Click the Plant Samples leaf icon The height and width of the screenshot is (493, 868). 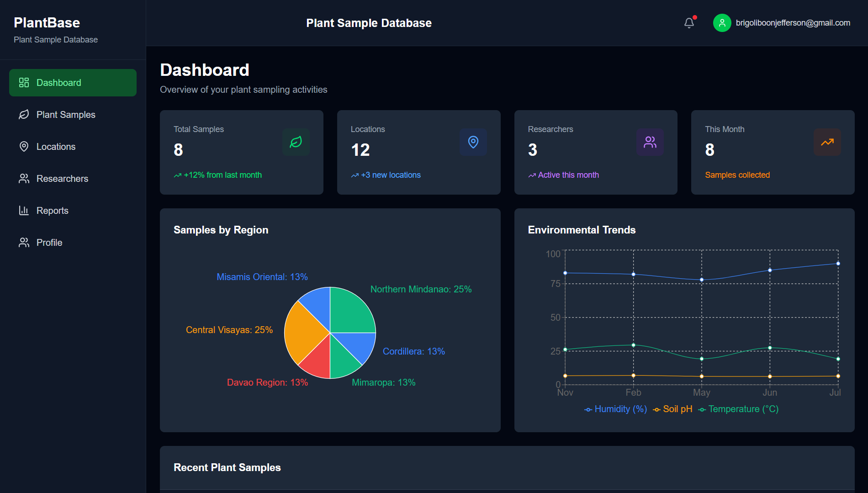(24, 114)
